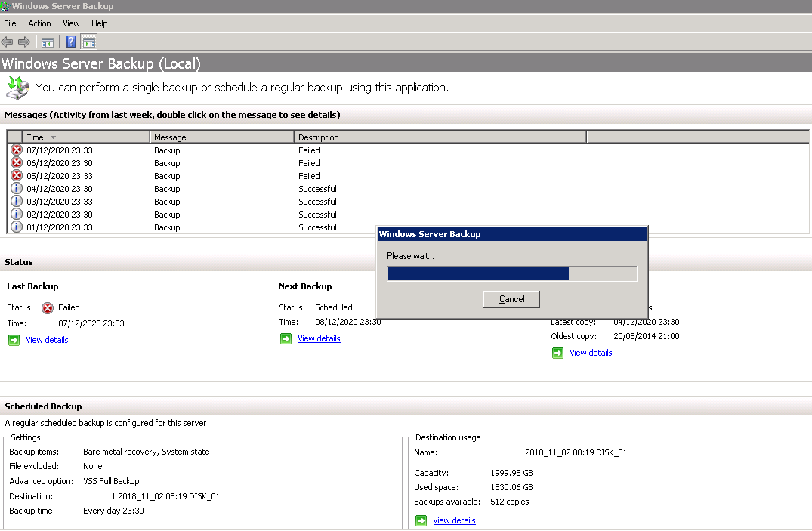The width and height of the screenshot is (812, 531).
Task: Click the Used space value 1830.06 GB
Action: coord(511,488)
